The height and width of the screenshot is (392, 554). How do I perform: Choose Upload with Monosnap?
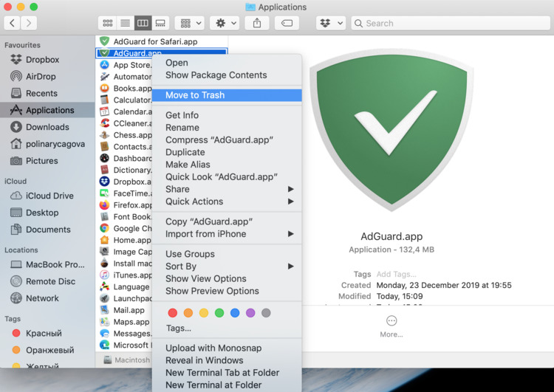(227, 348)
